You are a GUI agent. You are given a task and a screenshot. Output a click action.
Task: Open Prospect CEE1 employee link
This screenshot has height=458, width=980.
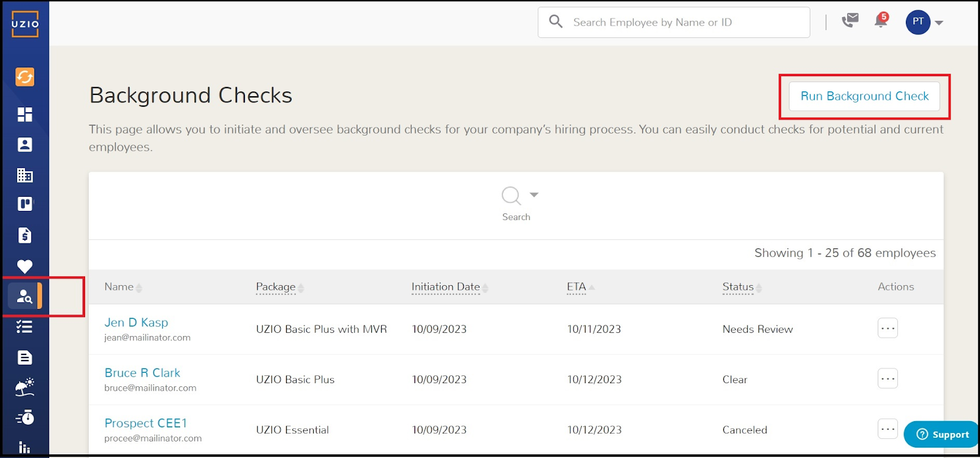click(x=146, y=423)
